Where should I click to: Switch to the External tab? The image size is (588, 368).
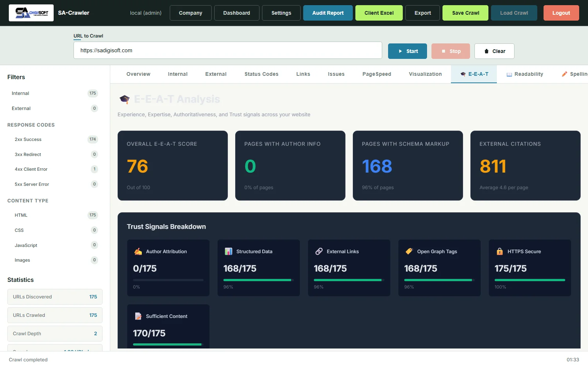pos(216,74)
